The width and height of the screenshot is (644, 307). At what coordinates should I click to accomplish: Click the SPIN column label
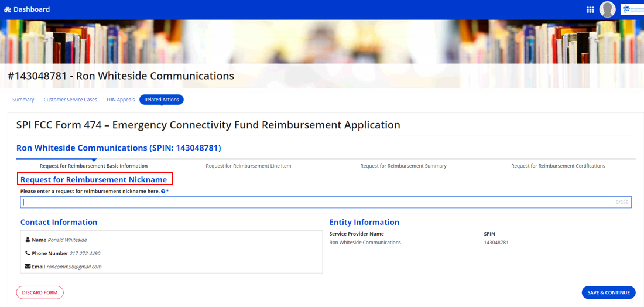pyautogui.click(x=489, y=234)
